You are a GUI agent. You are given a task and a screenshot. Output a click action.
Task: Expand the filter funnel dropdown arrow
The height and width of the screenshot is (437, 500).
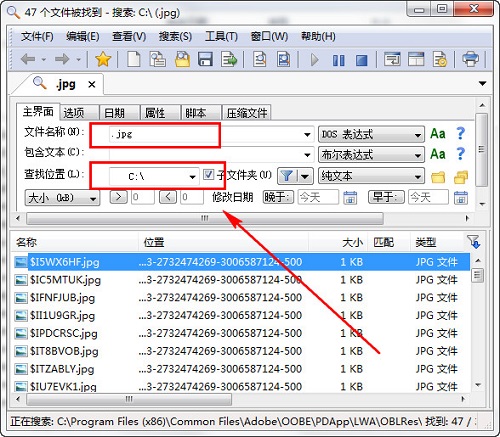tap(305, 176)
